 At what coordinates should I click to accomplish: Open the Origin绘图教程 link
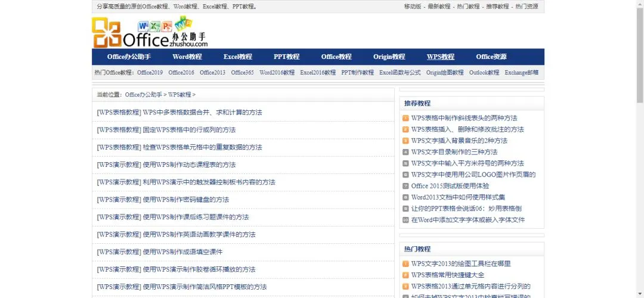coord(445,73)
